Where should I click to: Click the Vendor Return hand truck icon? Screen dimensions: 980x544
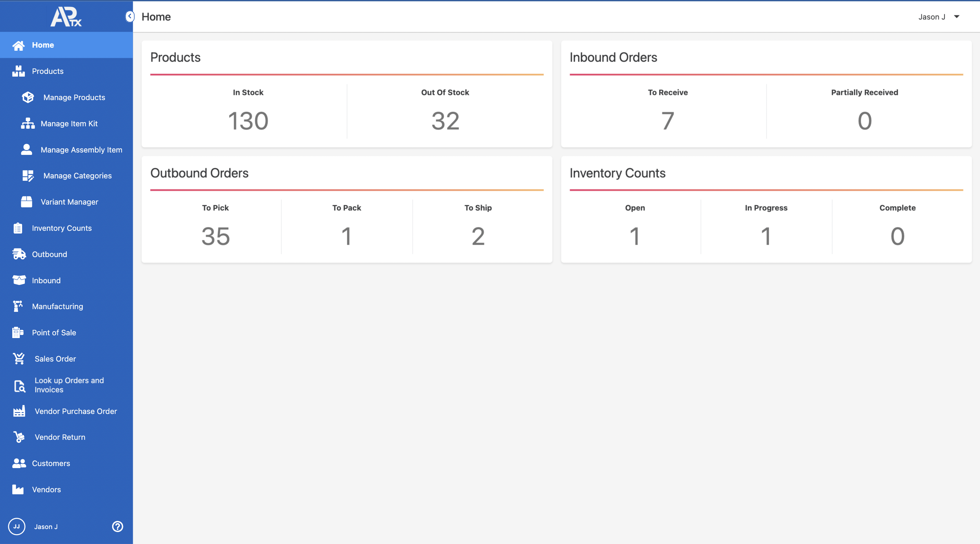click(19, 437)
